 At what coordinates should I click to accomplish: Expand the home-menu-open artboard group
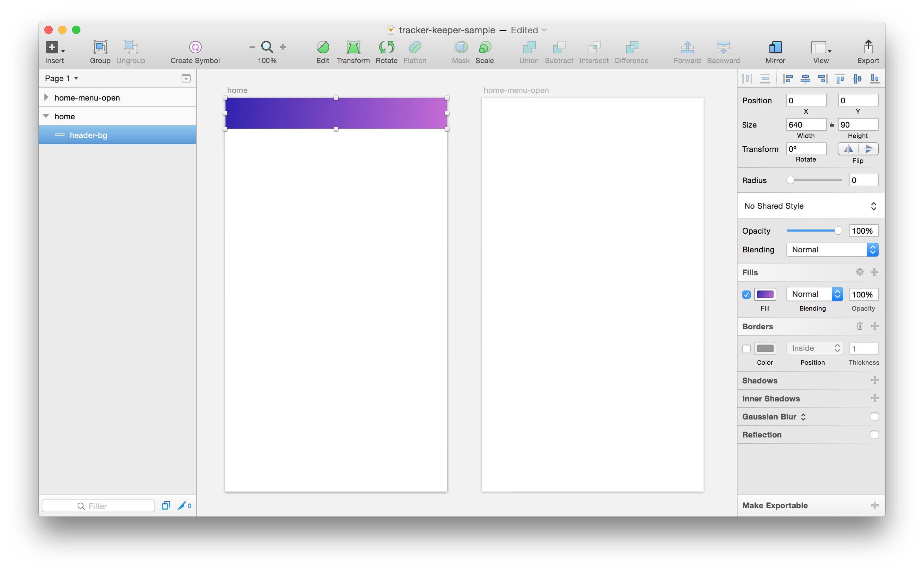46,97
